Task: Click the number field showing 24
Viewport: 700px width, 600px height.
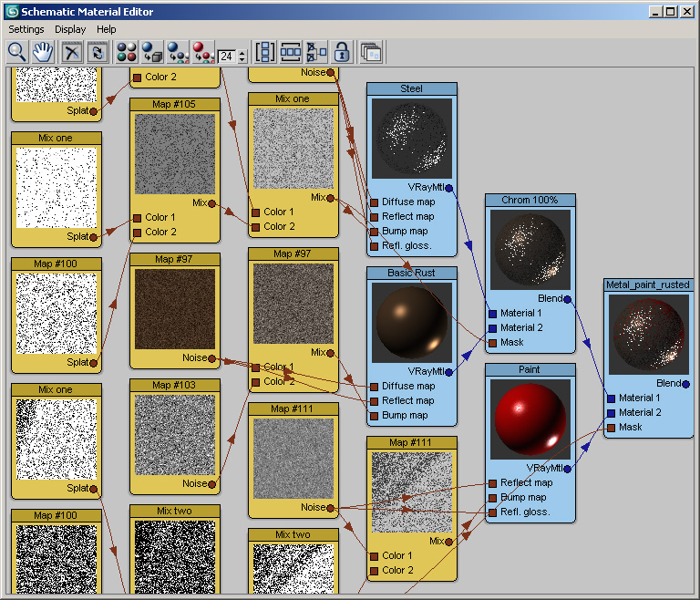Action: coord(226,57)
